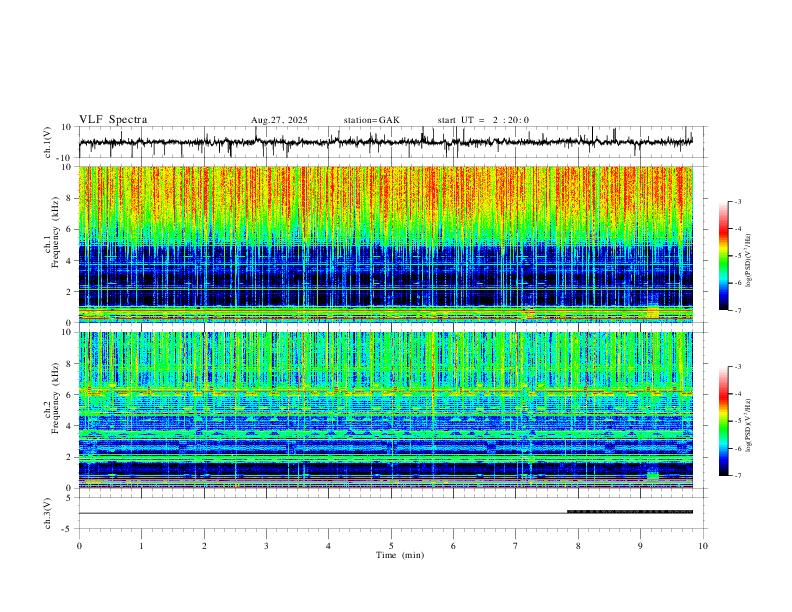This screenshot has height=612, width=792.
Task: Click the ch.2 spectrogram panel
Action: (386, 410)
